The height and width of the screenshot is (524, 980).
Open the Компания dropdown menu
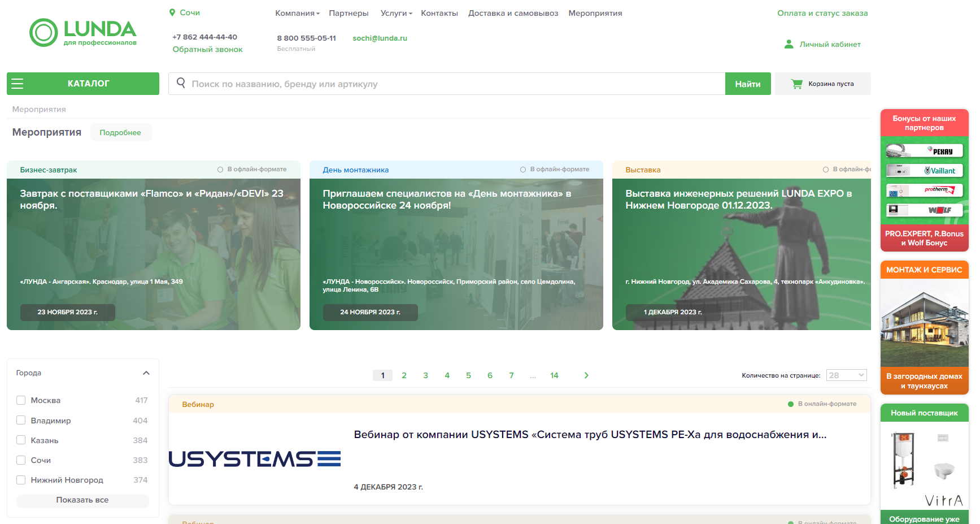click(x=297, y=13)
